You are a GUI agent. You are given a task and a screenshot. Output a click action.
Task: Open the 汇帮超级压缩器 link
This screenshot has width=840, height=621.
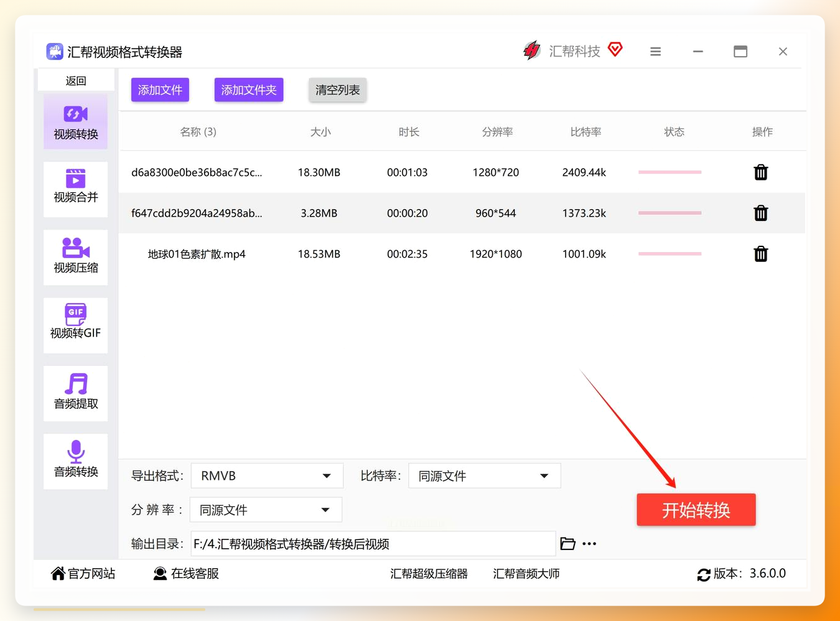(429, 574)
